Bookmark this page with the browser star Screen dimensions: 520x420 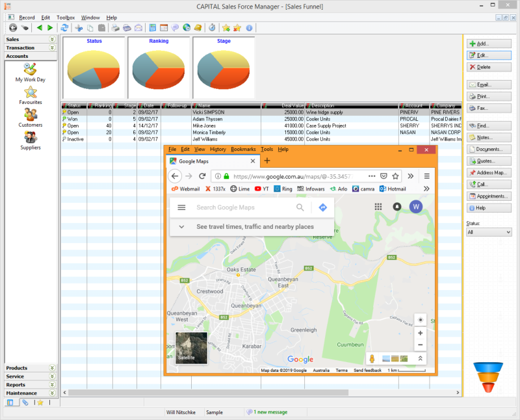[x=395, y=176]
